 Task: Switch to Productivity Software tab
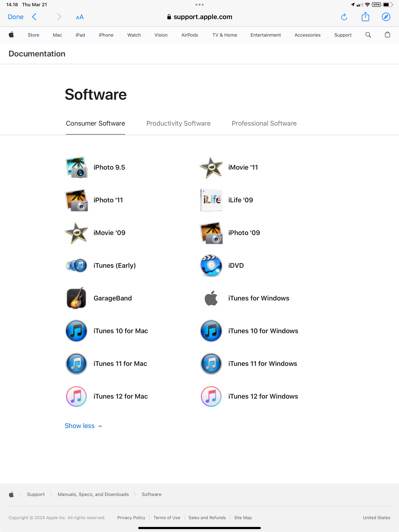click(x=178, y=123)
